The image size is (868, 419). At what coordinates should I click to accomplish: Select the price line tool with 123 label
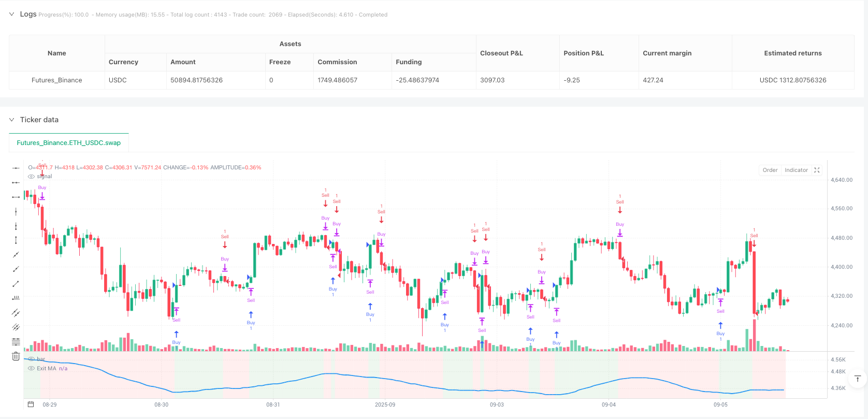16,298
